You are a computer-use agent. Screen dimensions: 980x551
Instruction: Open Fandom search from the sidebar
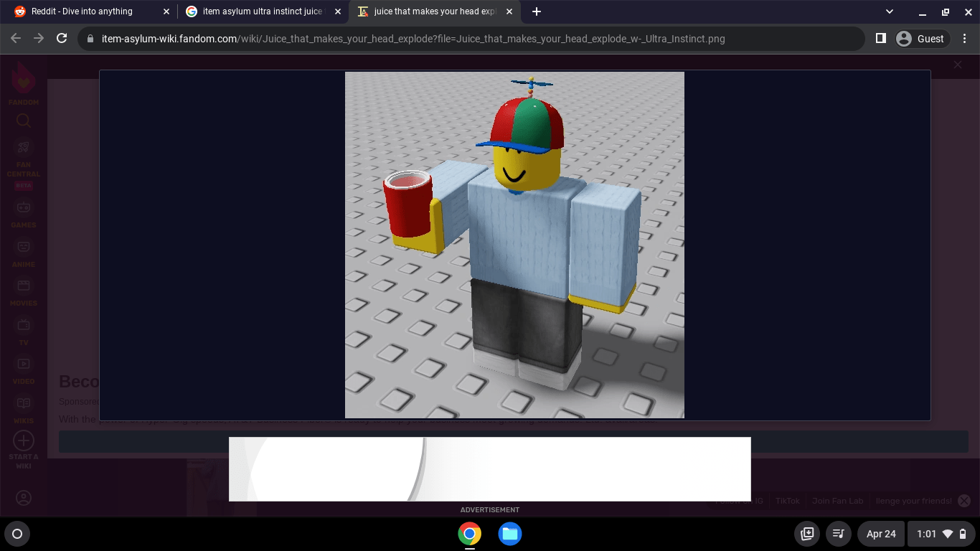click(24, 121)
